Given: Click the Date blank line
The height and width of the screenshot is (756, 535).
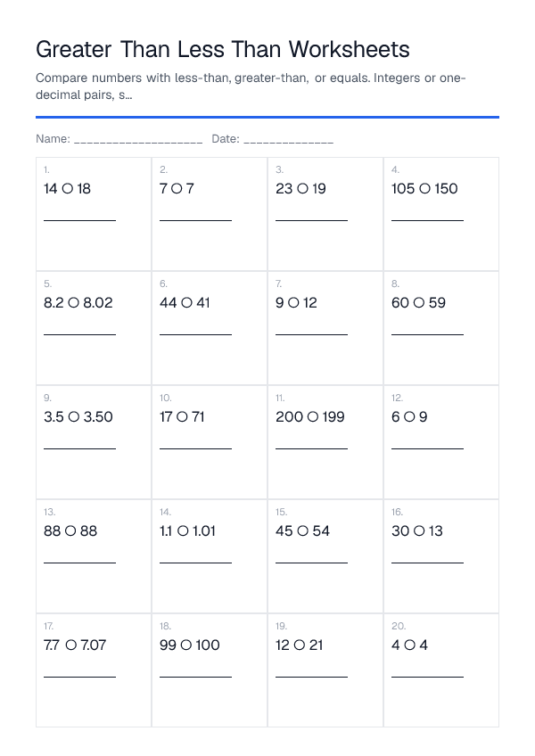Looking at the screenshot, I should point(289,142).
